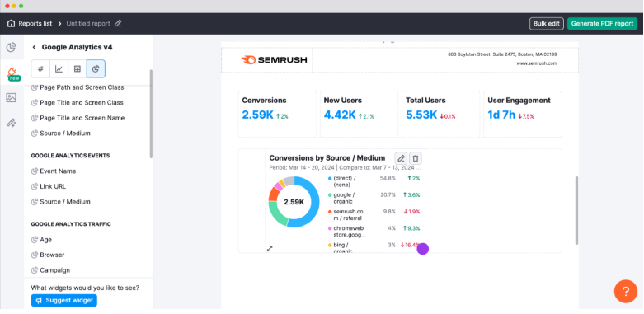Click the Bulk edit button
Screen dimensions: 644x314
tap(546, 23)
